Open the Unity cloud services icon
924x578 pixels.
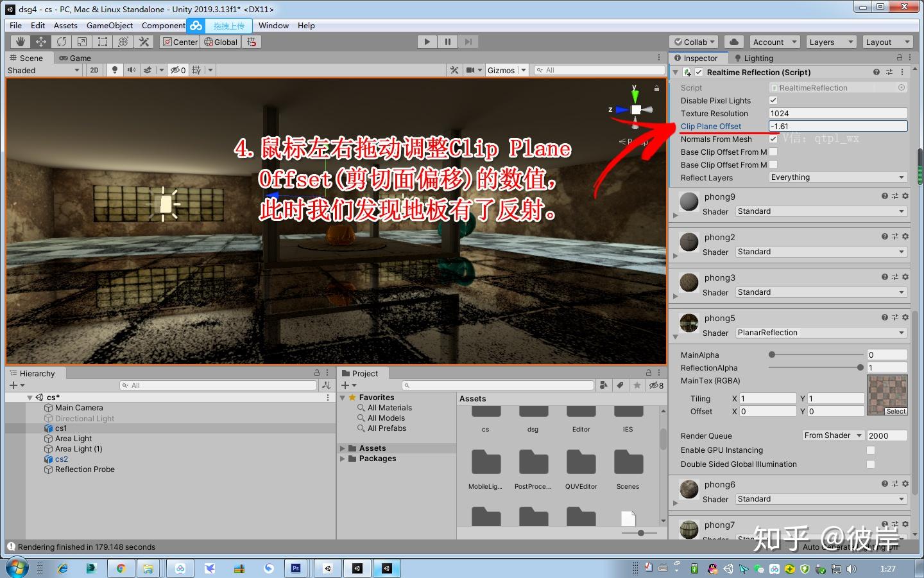[x=733, y=41]
